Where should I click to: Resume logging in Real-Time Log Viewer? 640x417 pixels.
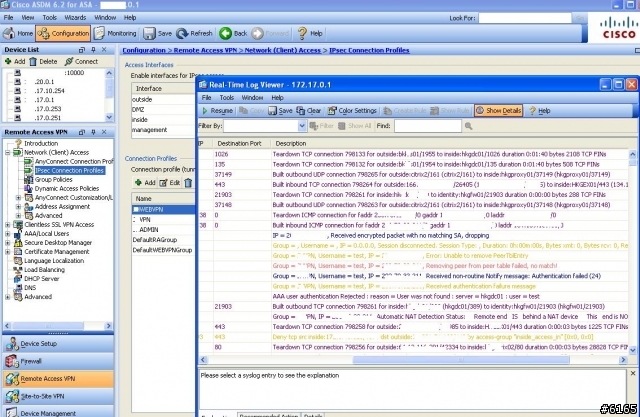click(217, 111)
